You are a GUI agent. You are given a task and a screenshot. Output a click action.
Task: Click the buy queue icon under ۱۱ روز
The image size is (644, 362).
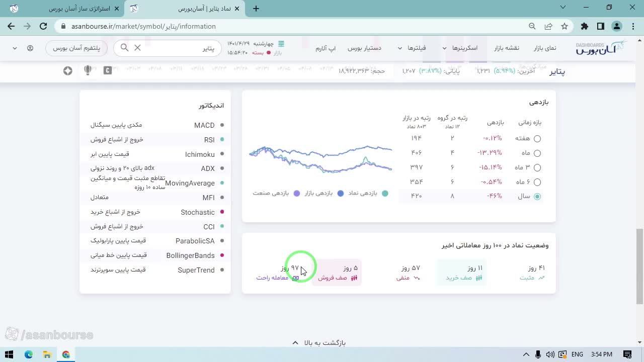point(479,278)
